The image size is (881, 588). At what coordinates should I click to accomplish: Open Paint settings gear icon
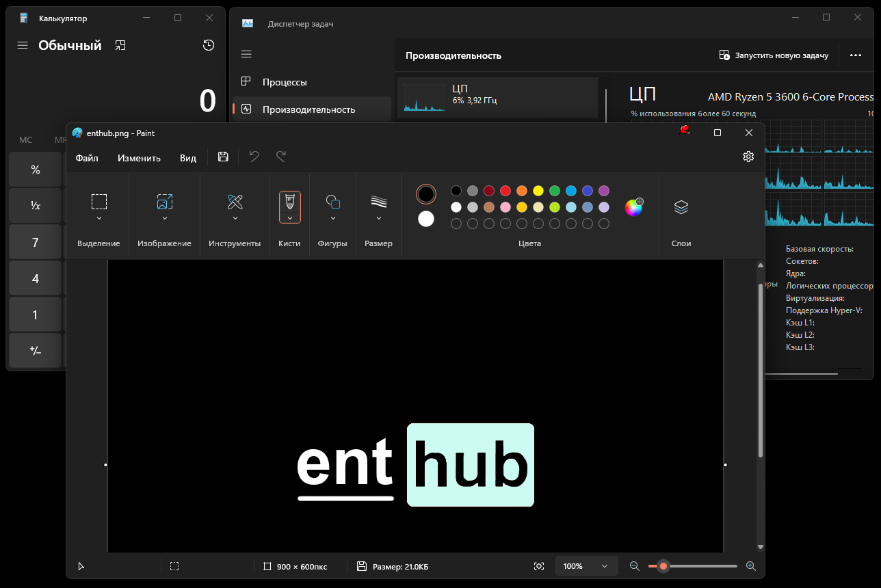[x=748, y=157]
